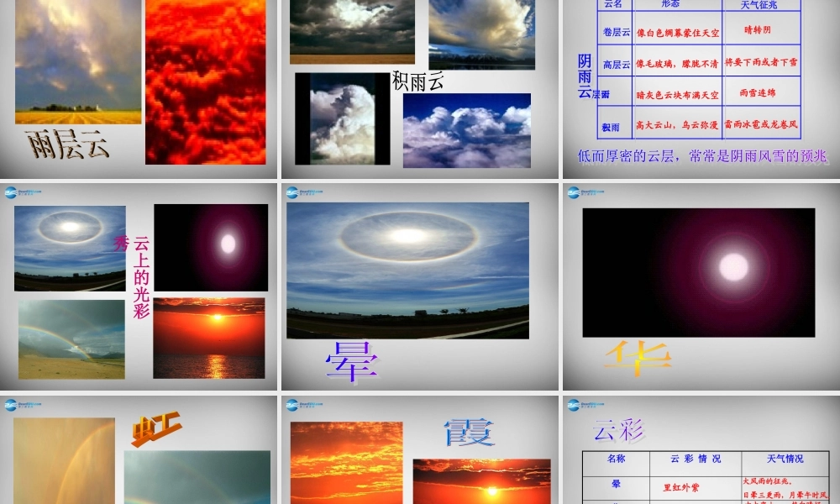
Task: Click the 像毛玻璃，朦胧不清 cell
Action: [676, 65]
